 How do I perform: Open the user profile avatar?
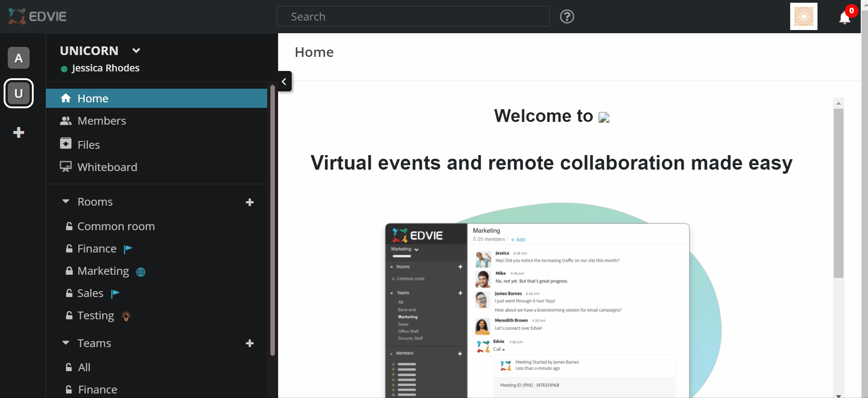tap(803, 16)
